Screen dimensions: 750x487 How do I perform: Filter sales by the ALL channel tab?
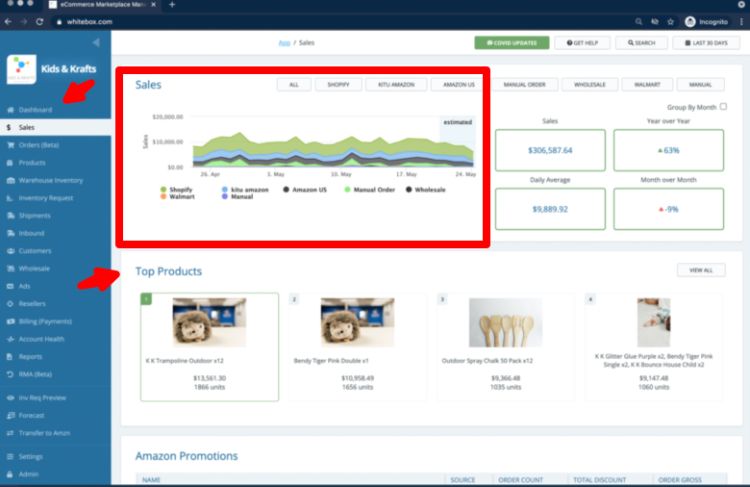pos(294,85)
